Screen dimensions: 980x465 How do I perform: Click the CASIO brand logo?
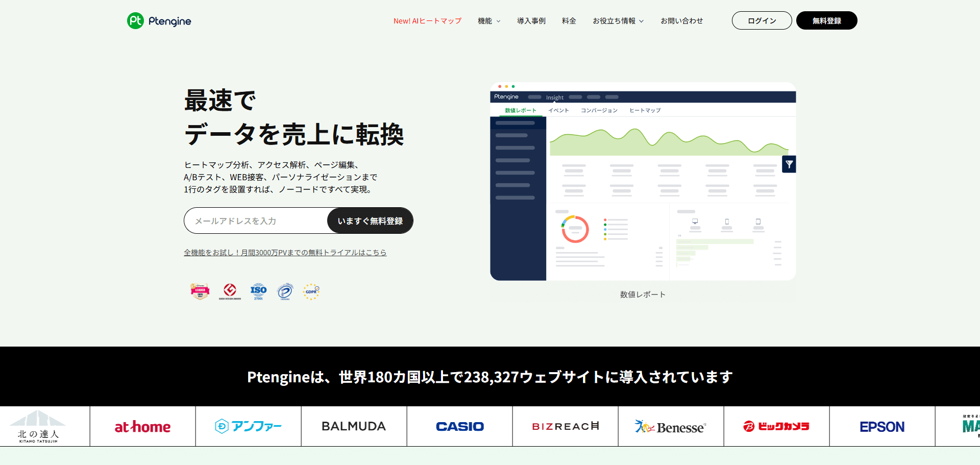459,426
